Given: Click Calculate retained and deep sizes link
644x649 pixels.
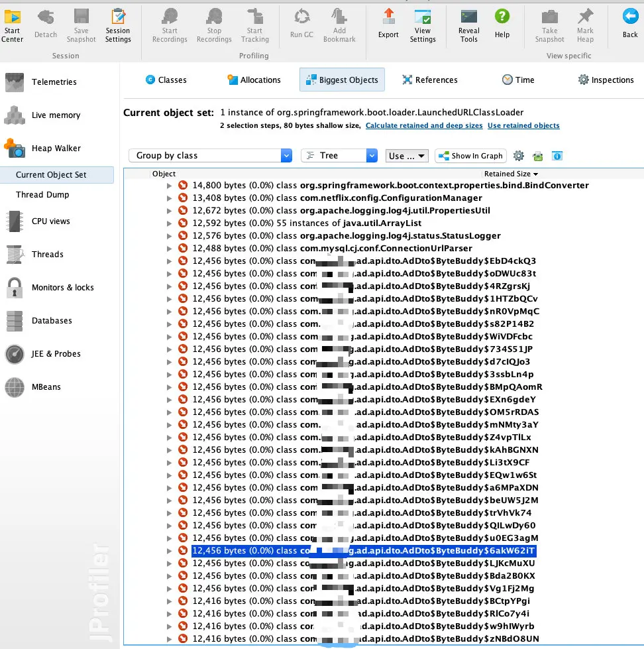Looking at the screenshot, I should (424, 125).
